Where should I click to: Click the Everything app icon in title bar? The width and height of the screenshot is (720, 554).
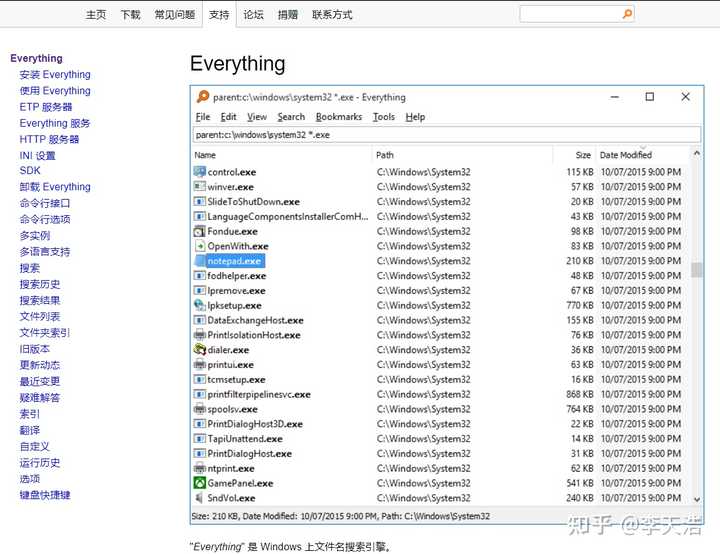pyautogui.click(x=202, y=96)
